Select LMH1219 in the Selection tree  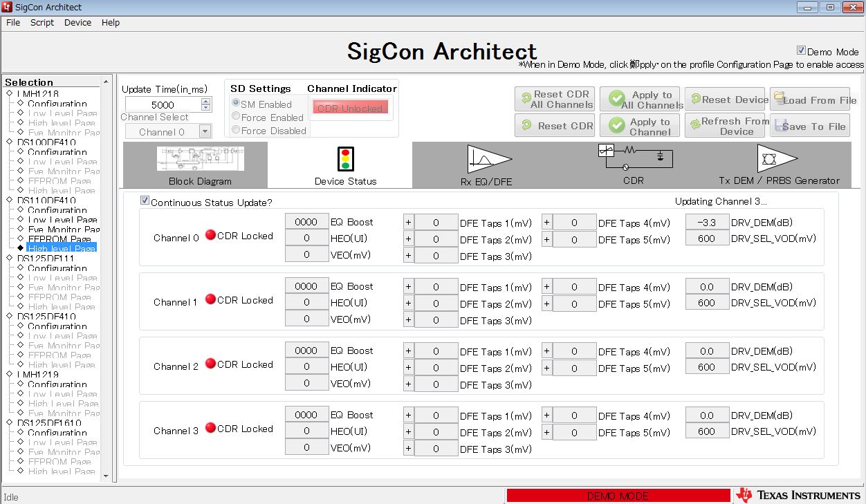[38, 374]
